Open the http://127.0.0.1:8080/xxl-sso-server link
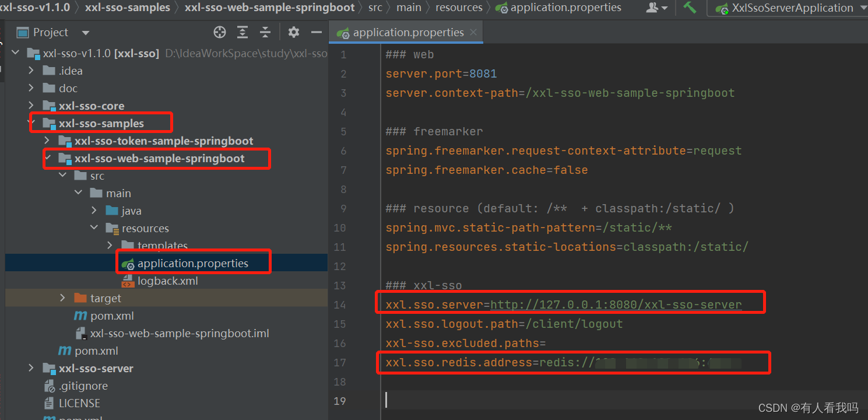The width and height of the screenshot is (868, 420). [x=616, y=304]
